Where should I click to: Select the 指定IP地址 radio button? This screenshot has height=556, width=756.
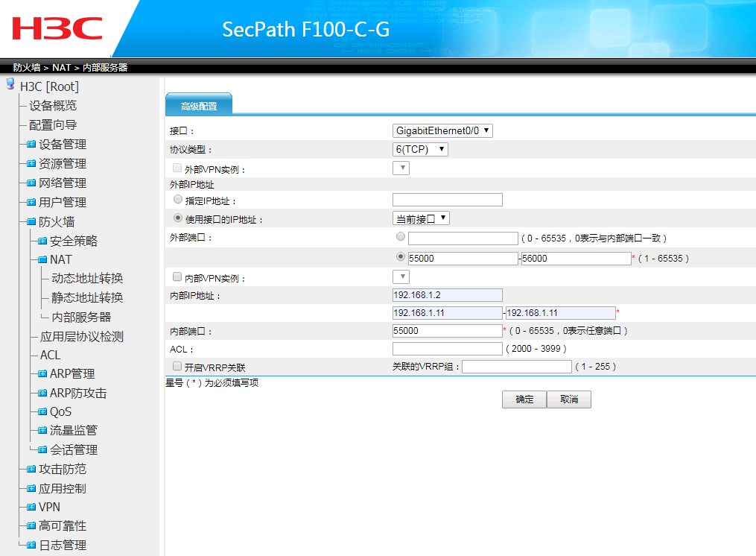(x=178, y=199)
